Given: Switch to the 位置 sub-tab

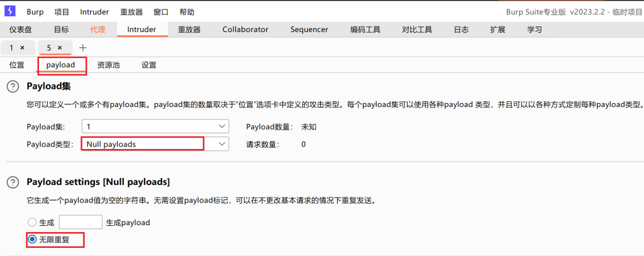Looking at the screenshot, I should (x=17, y=65).
